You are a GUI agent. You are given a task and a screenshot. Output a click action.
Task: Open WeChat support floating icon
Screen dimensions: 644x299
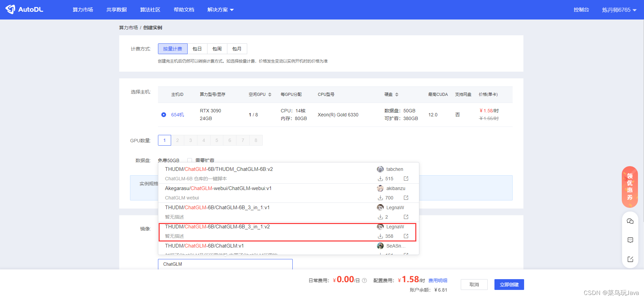pyautogui.click(x=630, y=221)
